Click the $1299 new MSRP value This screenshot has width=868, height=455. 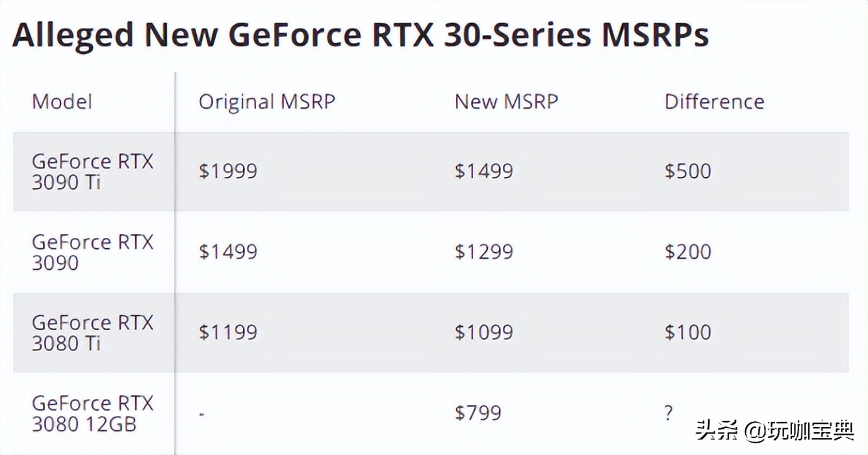pyautogui.click(x=484, y=252)
